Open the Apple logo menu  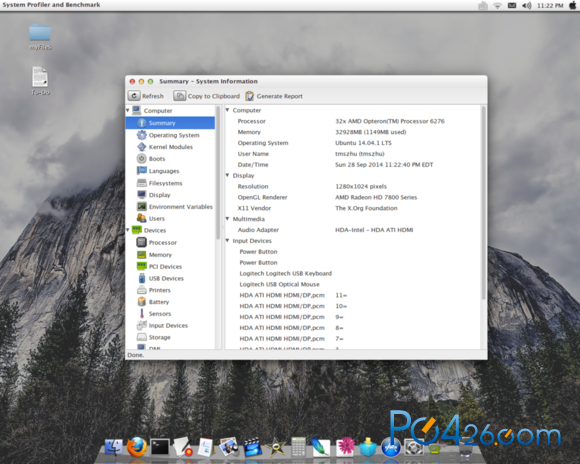[573, 5]
